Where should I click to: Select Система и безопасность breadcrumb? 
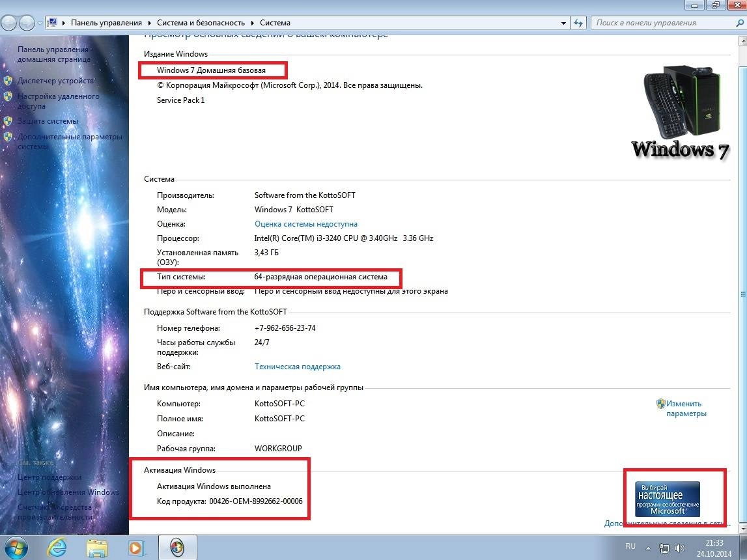pos(201,23)
